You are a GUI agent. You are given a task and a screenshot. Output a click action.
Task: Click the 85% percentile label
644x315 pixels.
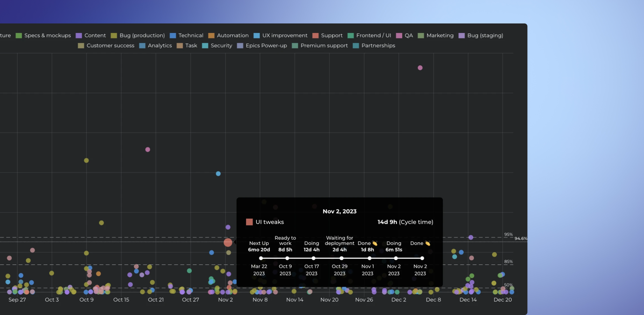click(x=508, y=261)
